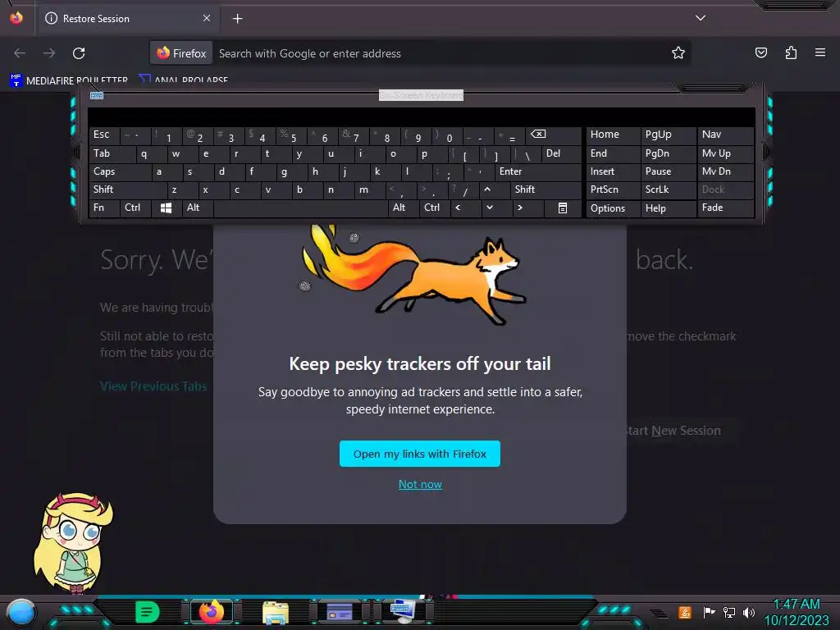This screenshot has width=840, height=630.
Task: Click the Enter key
Action: tap(538, 172)
